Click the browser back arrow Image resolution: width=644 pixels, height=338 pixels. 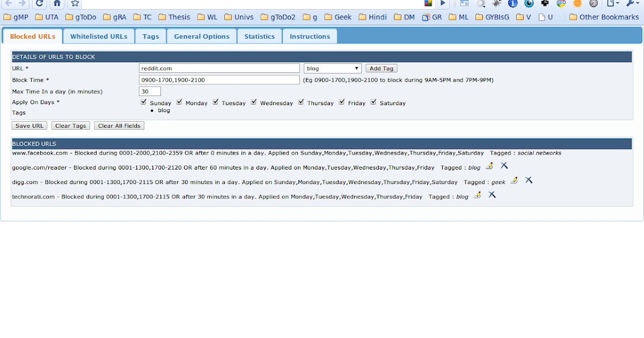9,3
